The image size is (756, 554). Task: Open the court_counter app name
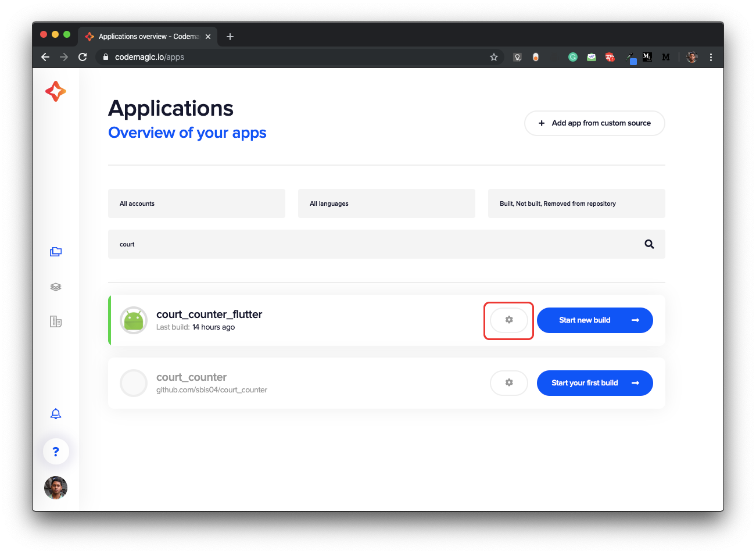[191, 377]
